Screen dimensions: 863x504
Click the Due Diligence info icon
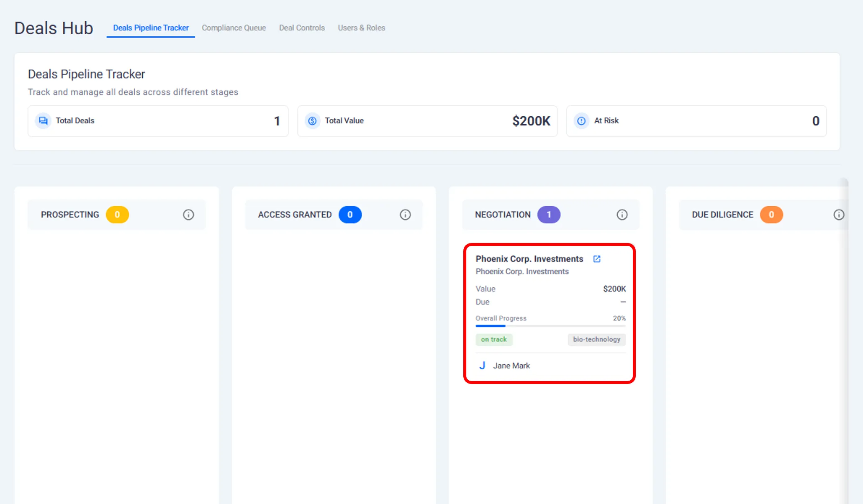[839, 215]
